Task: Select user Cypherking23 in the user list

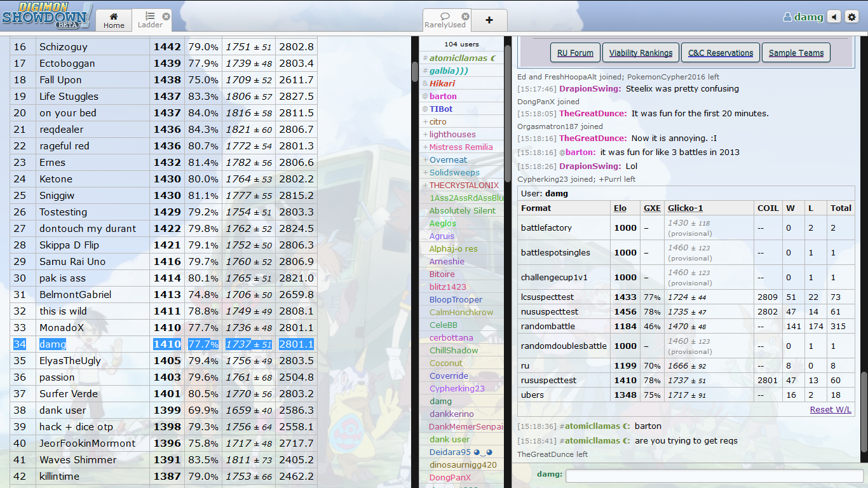Action: (x=461, y=388)
